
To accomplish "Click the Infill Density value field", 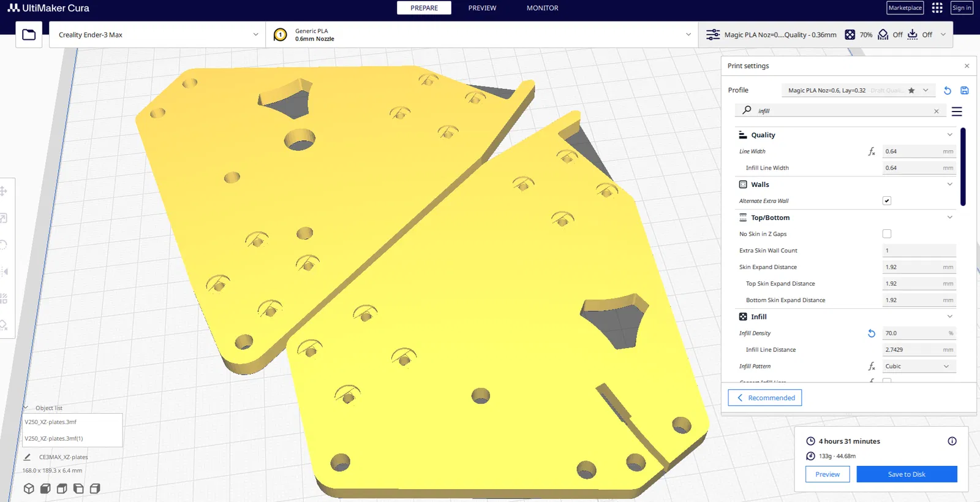I will (919, 333).
